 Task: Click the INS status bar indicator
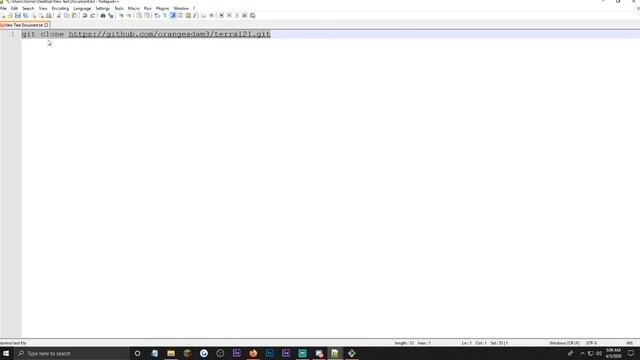(x=629, y=343)
